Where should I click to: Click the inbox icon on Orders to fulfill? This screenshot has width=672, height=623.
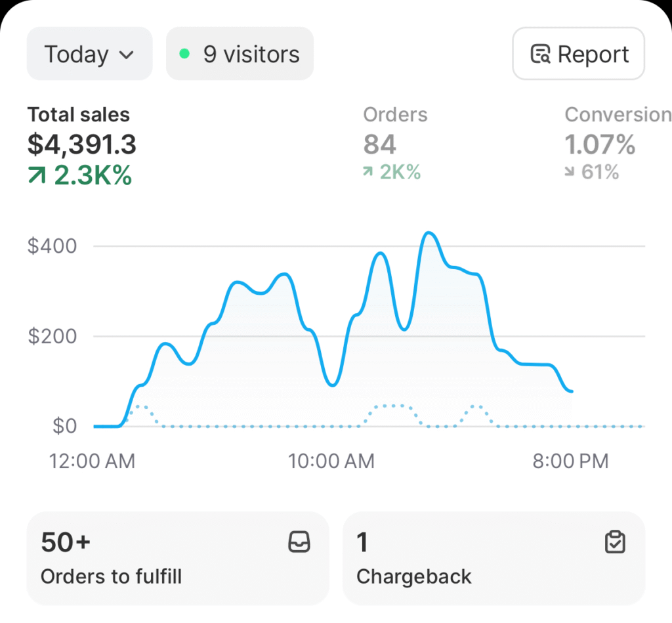click(299, 542)
